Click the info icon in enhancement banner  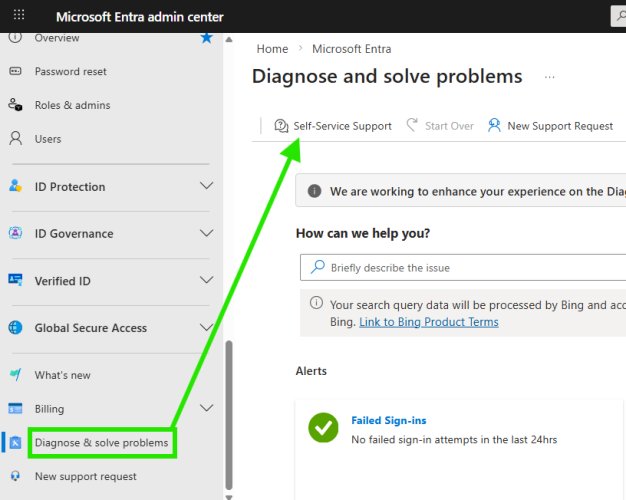pos(314,191)
